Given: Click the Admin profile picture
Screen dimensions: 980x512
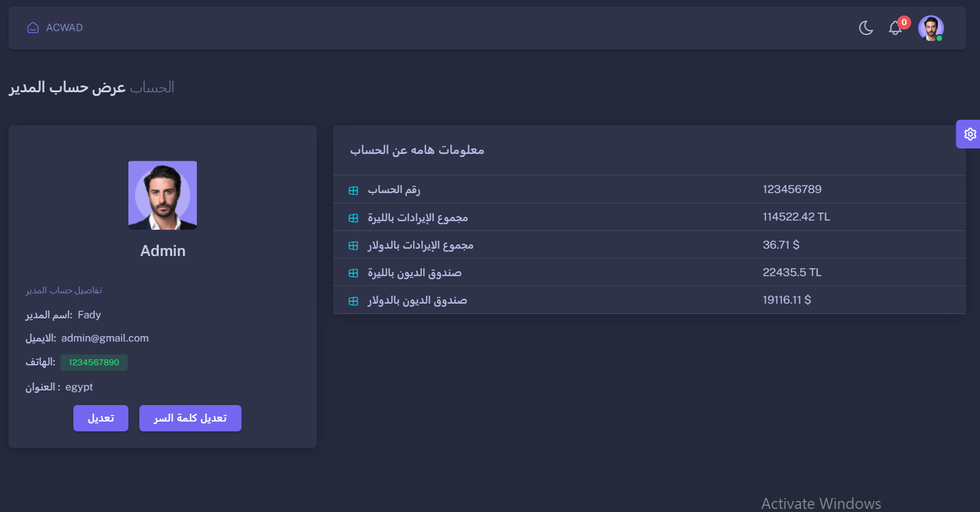Looking at the screenshot, I should (x=163, y=196).
